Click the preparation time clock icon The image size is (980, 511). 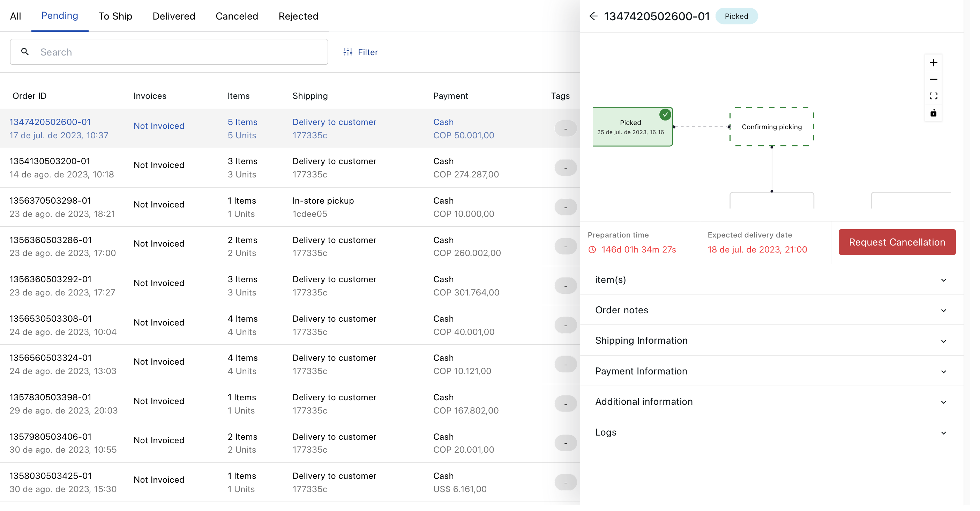pyautogui.click(x=592, y=250)
